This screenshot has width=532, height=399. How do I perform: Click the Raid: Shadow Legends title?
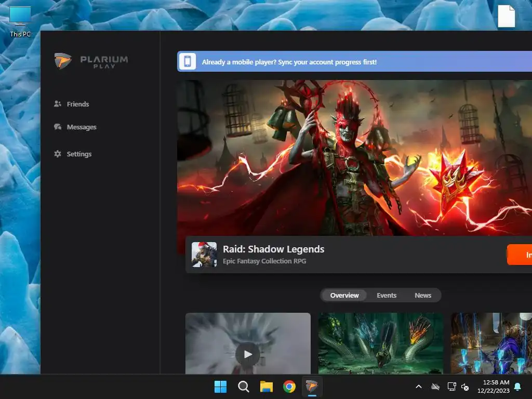273,249
